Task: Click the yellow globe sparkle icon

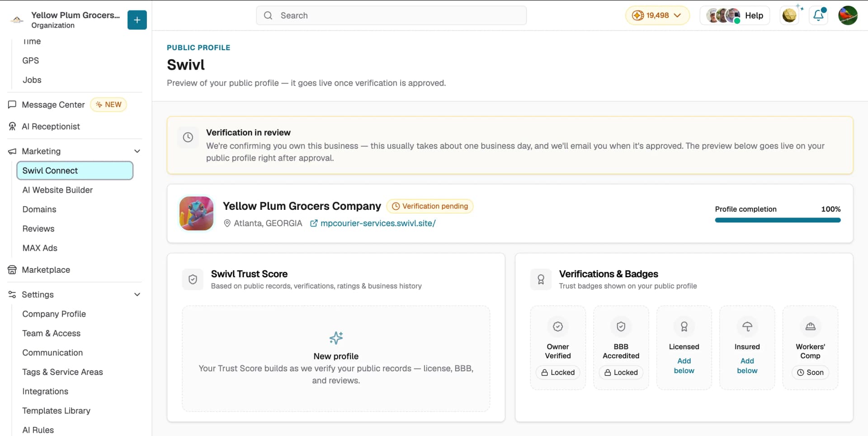Action: pyautogui.click(x=790, y=15)
